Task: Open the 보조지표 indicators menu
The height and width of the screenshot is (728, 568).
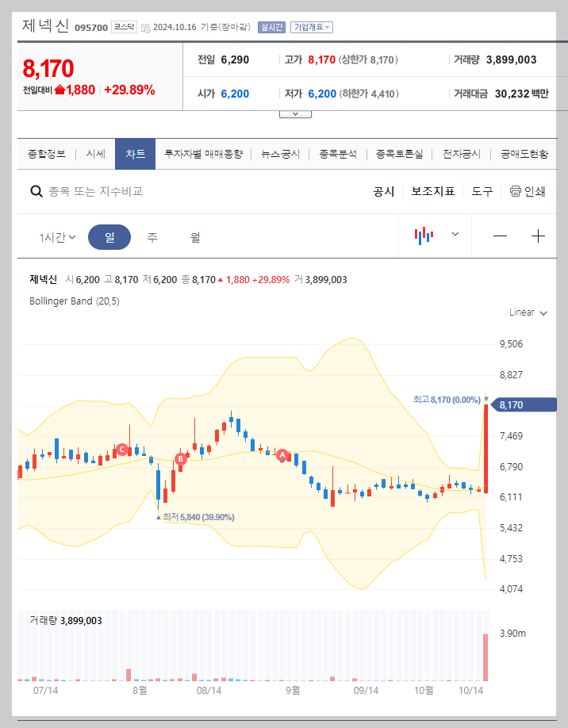Action: 433,191
